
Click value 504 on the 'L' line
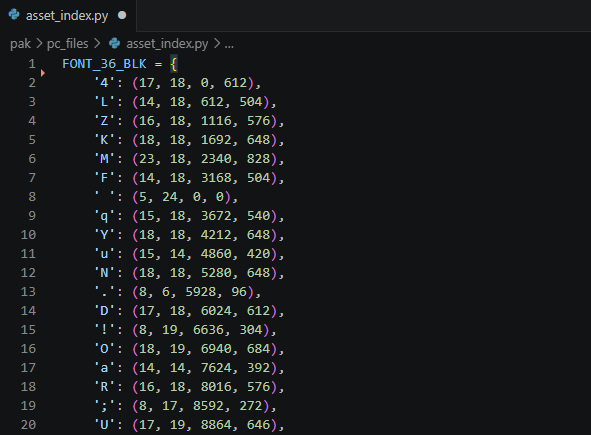(251, 102)
